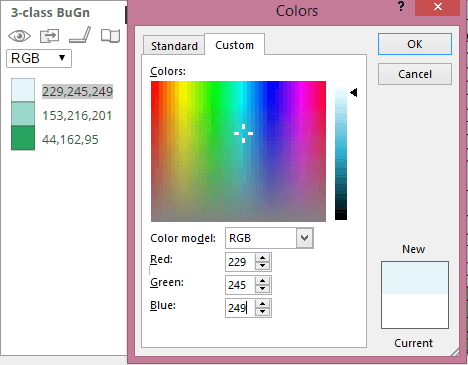Confirm the color with OK
Viewport: 468px width, 365px height.
point(415,44)
